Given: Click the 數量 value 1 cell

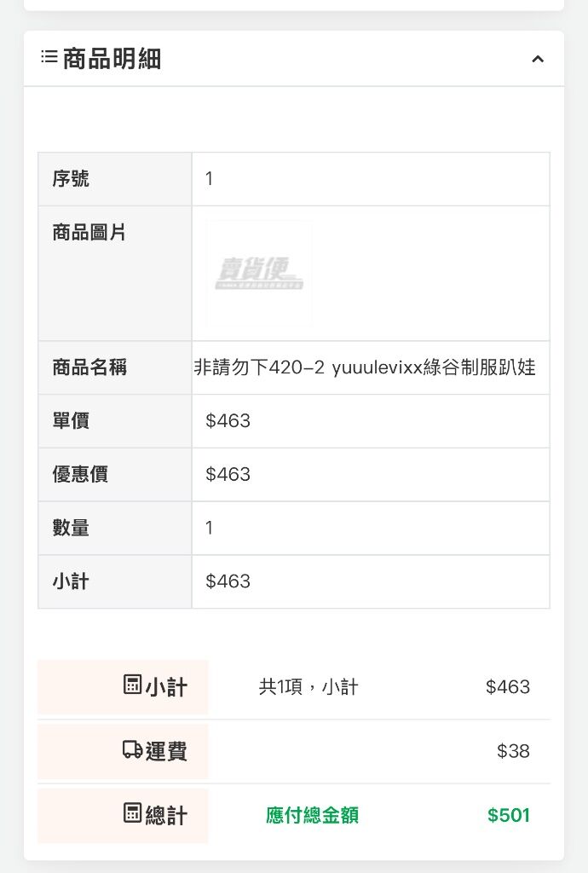Looking at the screenshot, I should (371, 528).
